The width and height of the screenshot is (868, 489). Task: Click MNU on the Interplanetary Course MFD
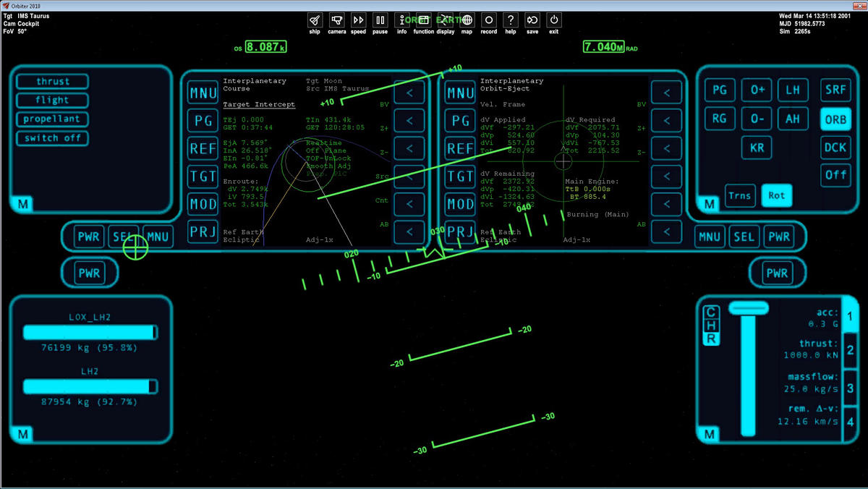[203, 93]
